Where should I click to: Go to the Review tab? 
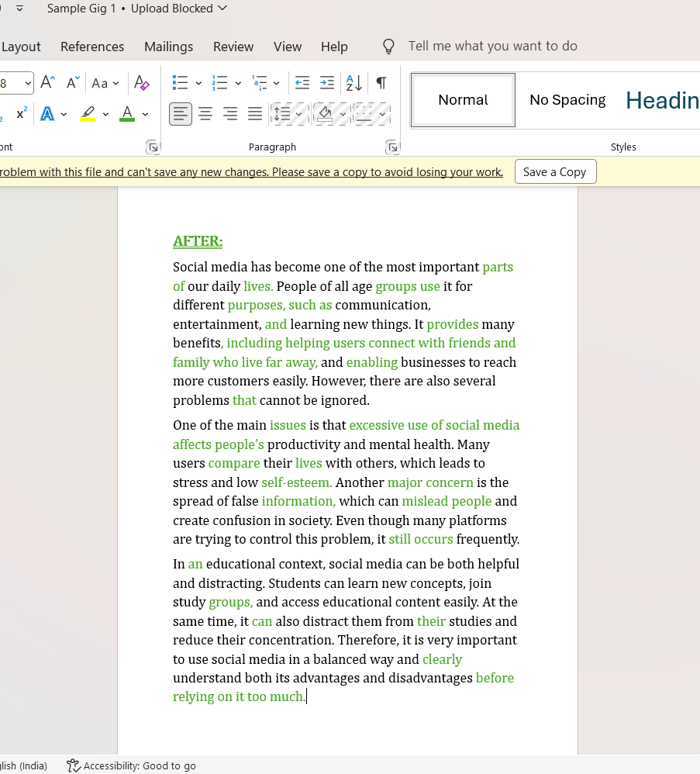click(233, 47)
